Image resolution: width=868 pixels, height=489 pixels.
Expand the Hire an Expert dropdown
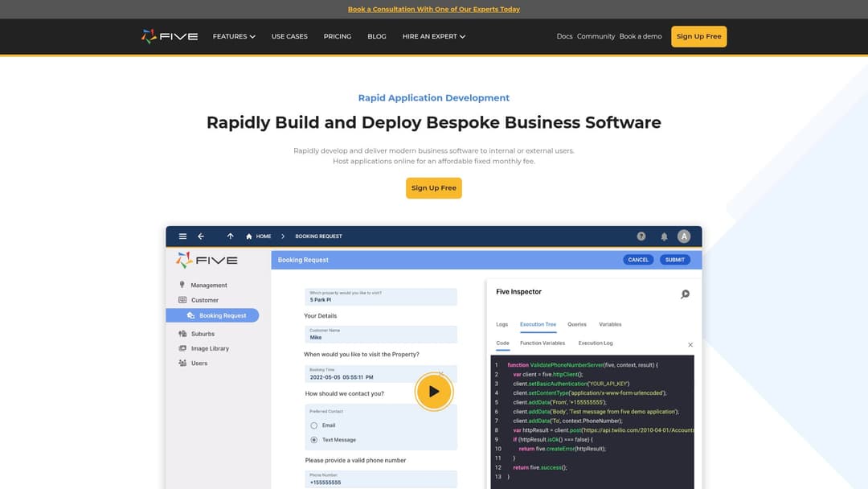(434, 36)
